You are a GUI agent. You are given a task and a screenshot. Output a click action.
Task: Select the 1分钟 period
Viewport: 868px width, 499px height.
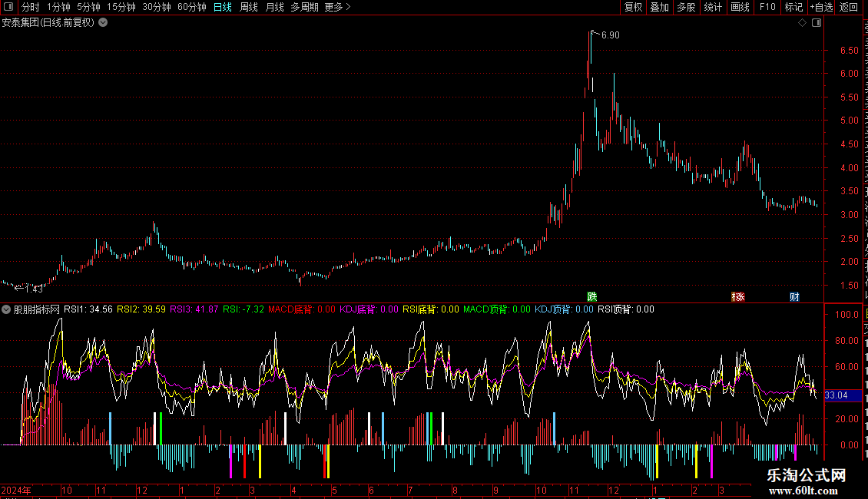point(58,7)
